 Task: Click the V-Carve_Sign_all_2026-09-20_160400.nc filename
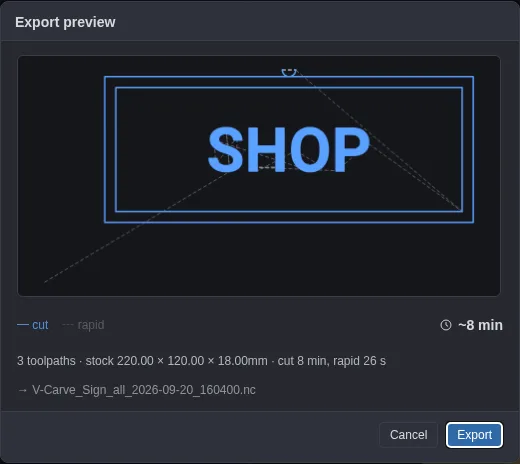(x=144, y=390)
